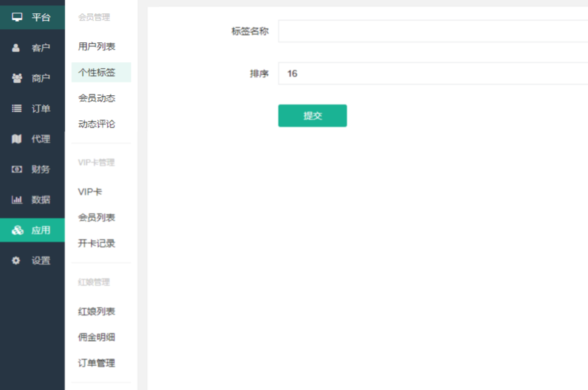This screenshot has width=588, height=390.
Task: Click the 排序 input field showing 16
Action: pos(433,73)
